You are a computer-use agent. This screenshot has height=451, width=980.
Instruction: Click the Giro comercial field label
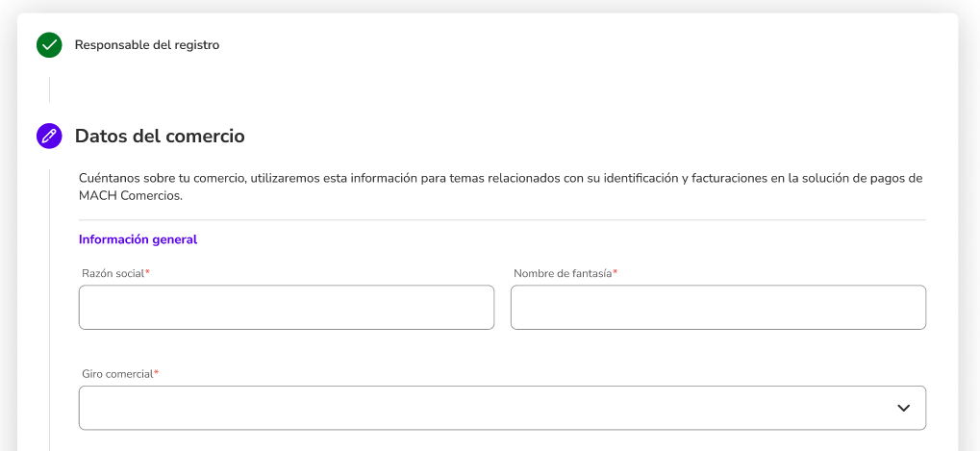117,373
